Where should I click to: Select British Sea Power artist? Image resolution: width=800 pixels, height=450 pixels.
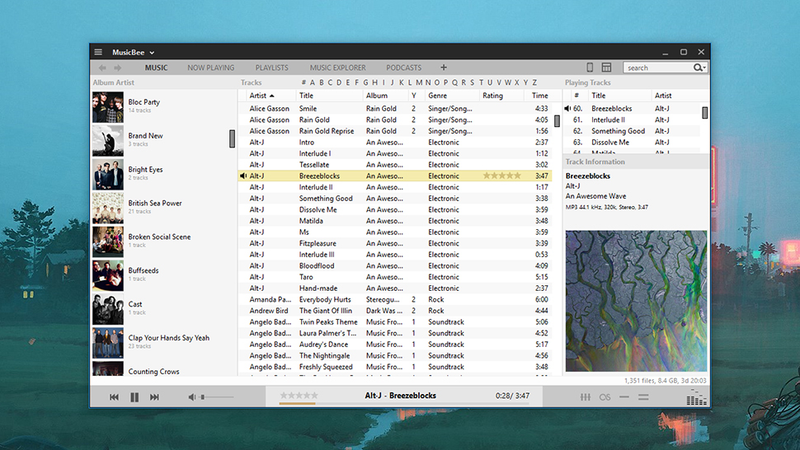click(162, 208)
